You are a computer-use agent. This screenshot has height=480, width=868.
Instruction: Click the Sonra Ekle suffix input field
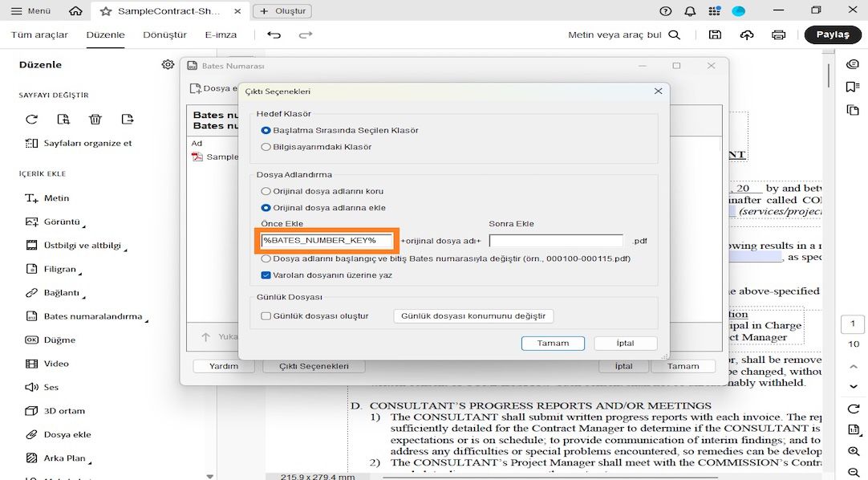click(x=556, y=241)
